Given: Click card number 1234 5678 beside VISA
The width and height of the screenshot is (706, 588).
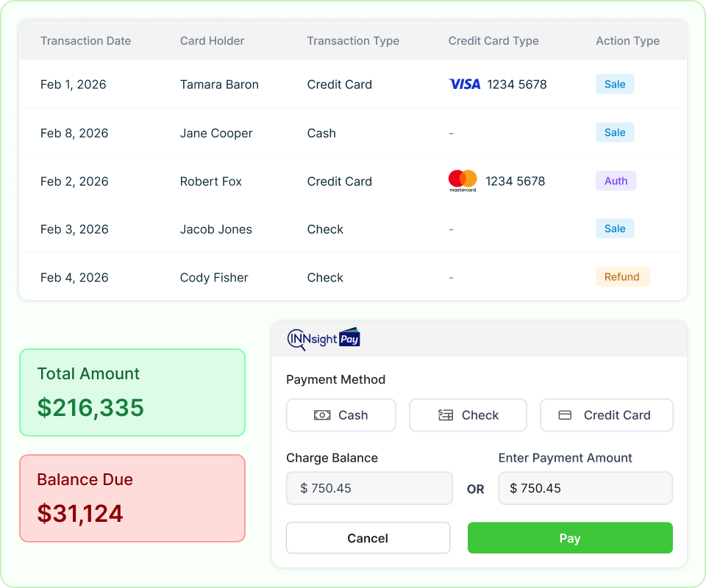Looking at the screenshot, I should (517, 84).
